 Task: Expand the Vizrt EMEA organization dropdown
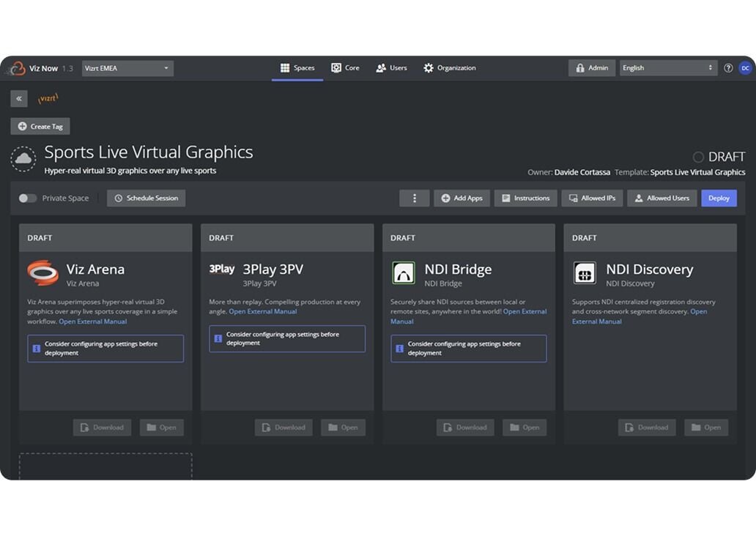pos(127,68)
